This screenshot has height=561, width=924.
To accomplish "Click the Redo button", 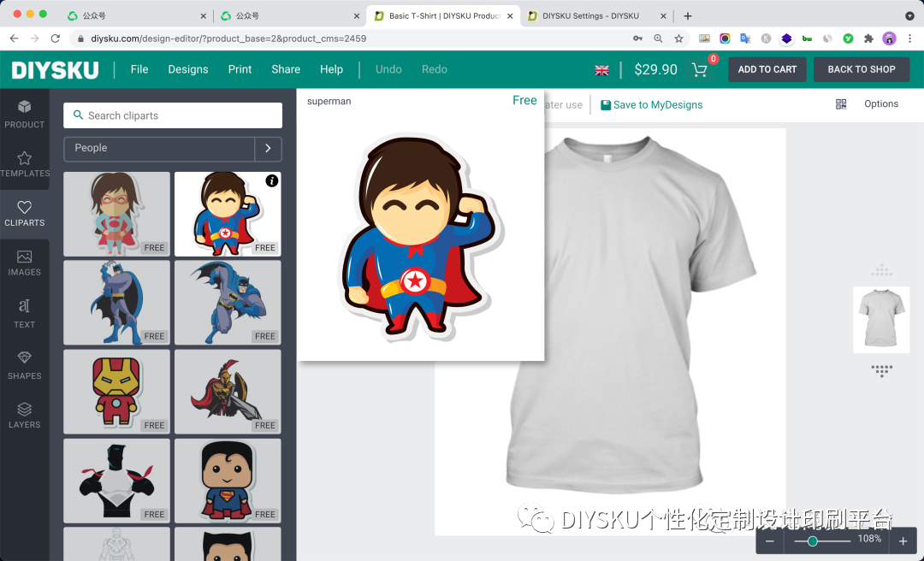I will coord(435,69).
